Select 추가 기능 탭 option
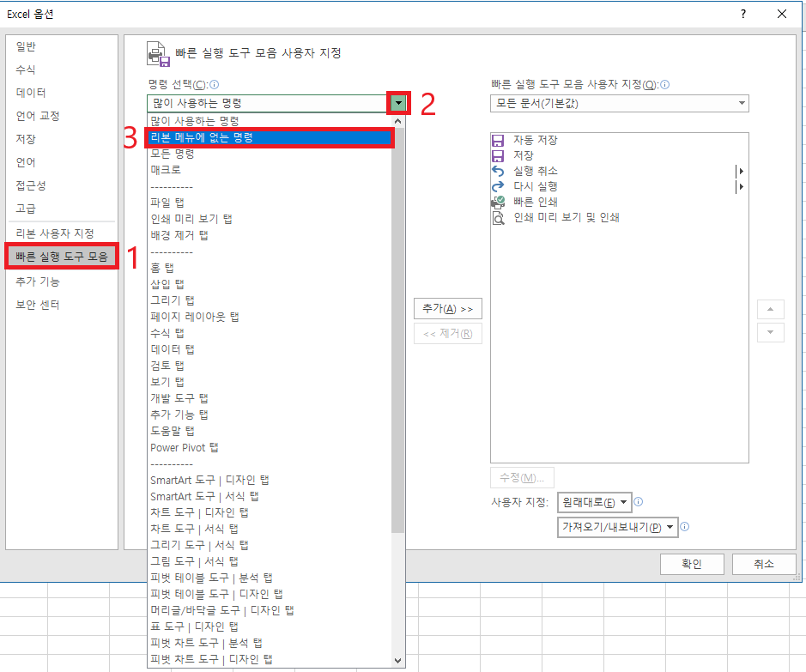The image size is (806, 672). click(270, 415)
